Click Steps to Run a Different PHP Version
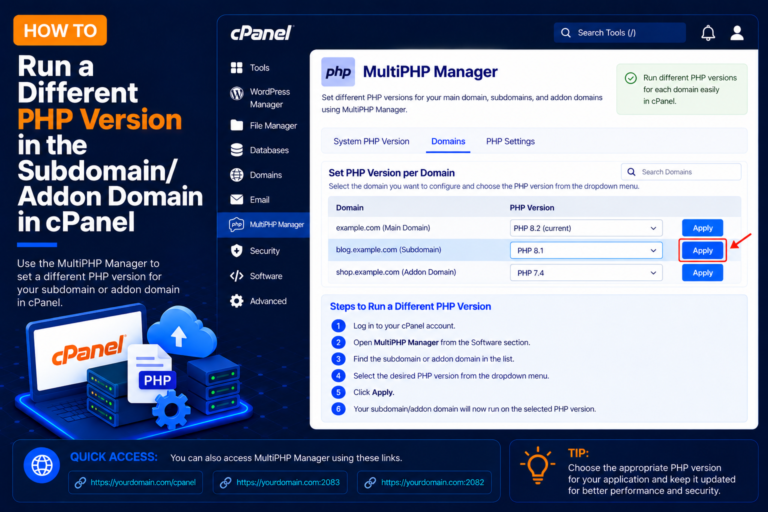The width and height of the screenshot is (768, 512). click(410, 307)
